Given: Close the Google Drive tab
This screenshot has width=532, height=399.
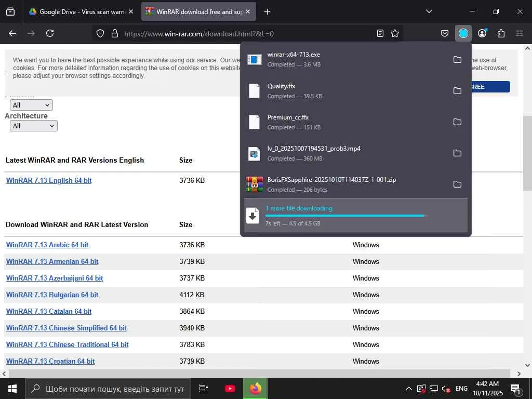Looking at the screenshot, I should [131, 12].
